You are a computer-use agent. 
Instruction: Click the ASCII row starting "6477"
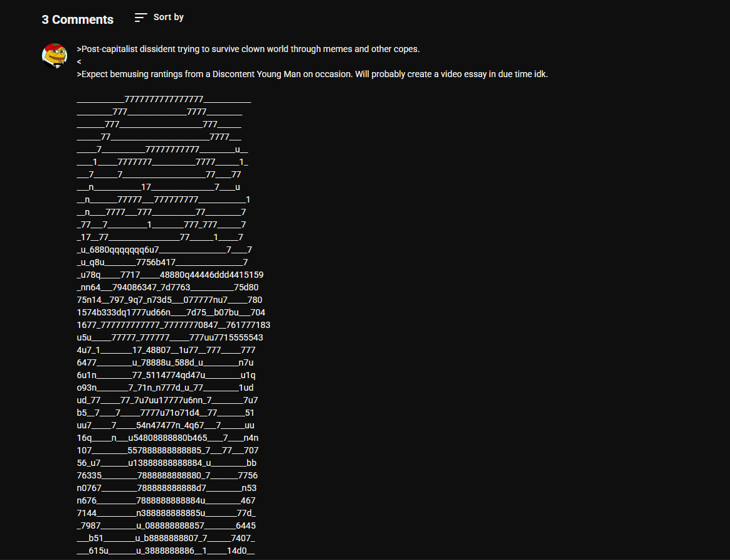[x=165, y=362]
